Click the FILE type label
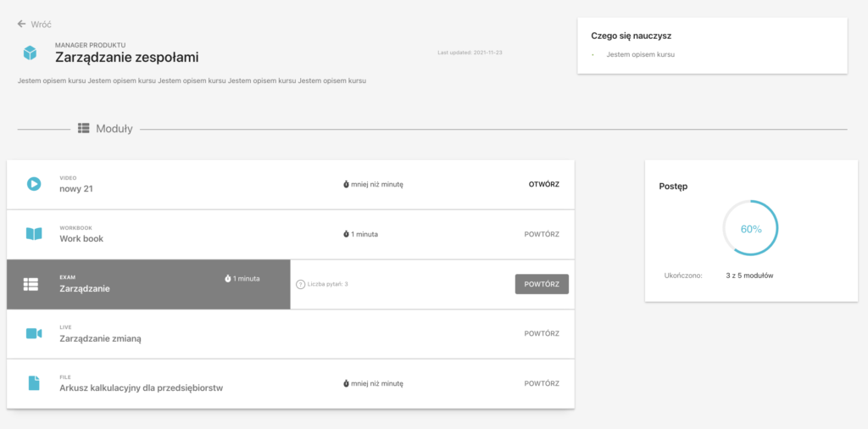The width and height of the screenshot is (868, 429). click(x=65, y=377)
